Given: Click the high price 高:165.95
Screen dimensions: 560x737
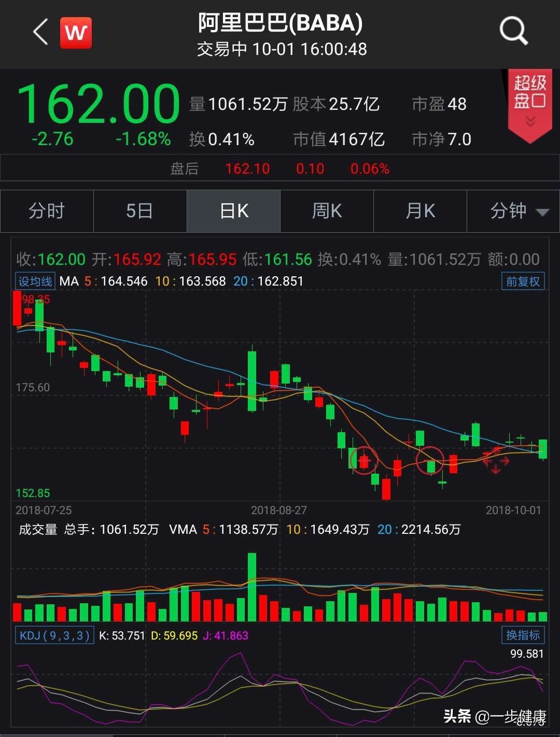Looking at the screenshot, I should 202,259.
